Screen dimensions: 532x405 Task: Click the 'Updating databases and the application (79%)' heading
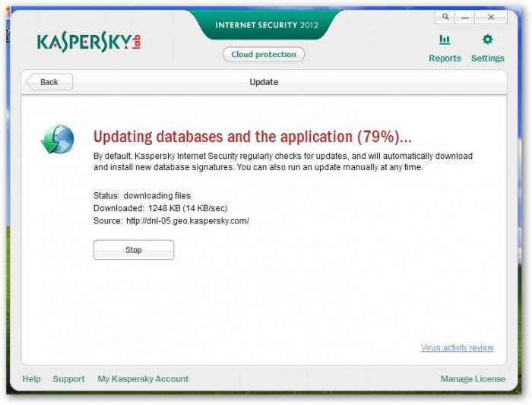tap(252, 137)
